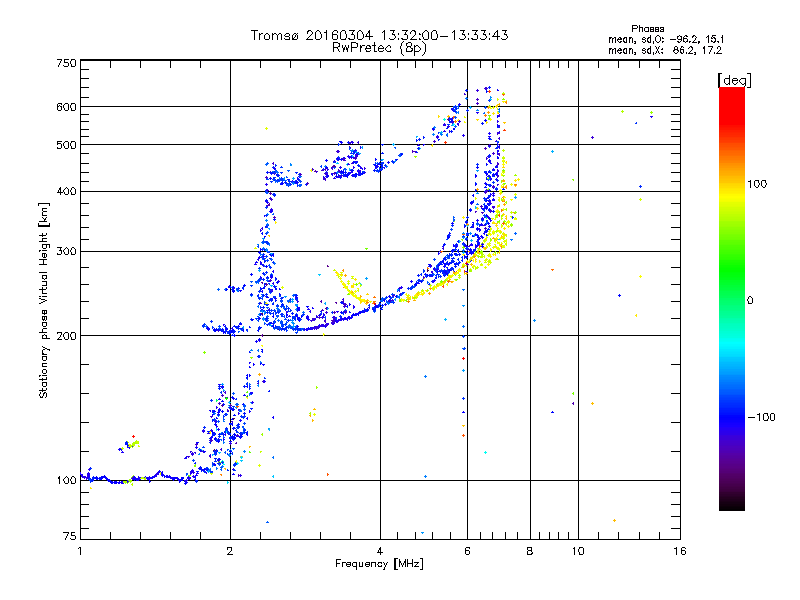Click the x-axis '4' tick label
Screen dimensions: 800x600
(380, 551)
